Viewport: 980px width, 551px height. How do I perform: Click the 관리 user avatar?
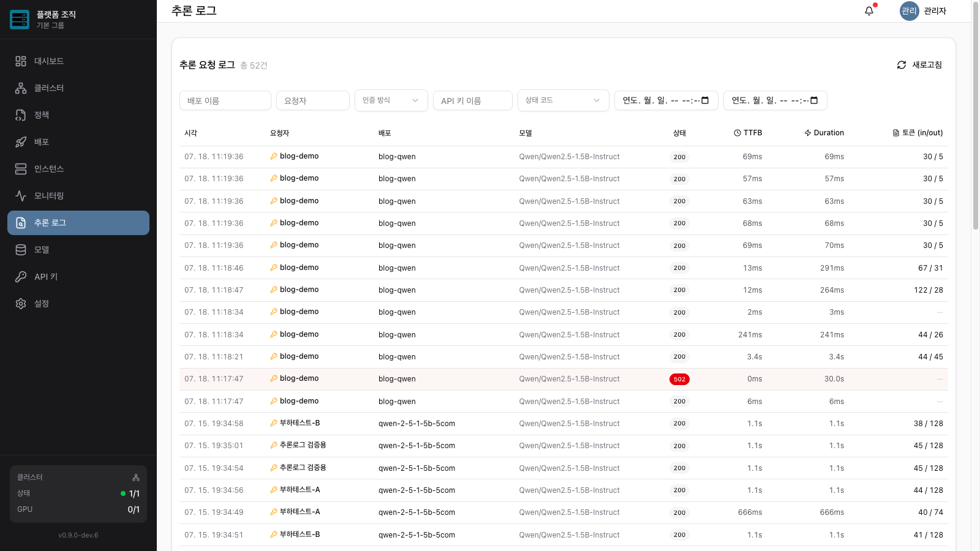click(x=909, y=11)
